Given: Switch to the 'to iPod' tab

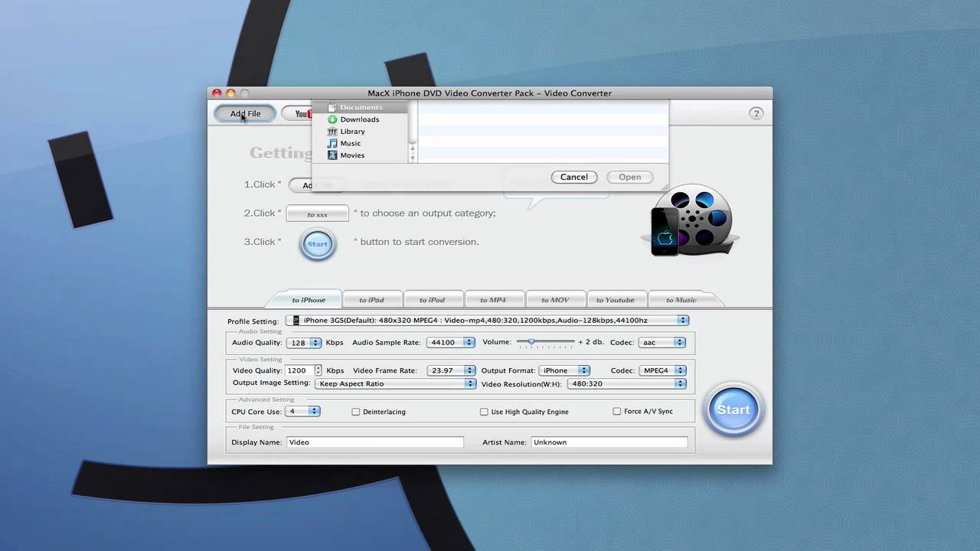Looking at the screenshot, I should tap(432, 300).
